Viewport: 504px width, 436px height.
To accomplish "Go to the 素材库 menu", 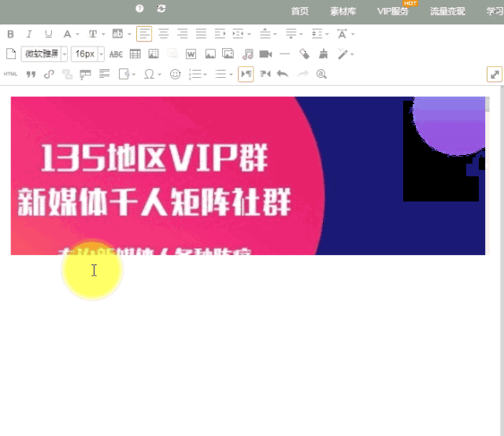I will coord(343,12).
